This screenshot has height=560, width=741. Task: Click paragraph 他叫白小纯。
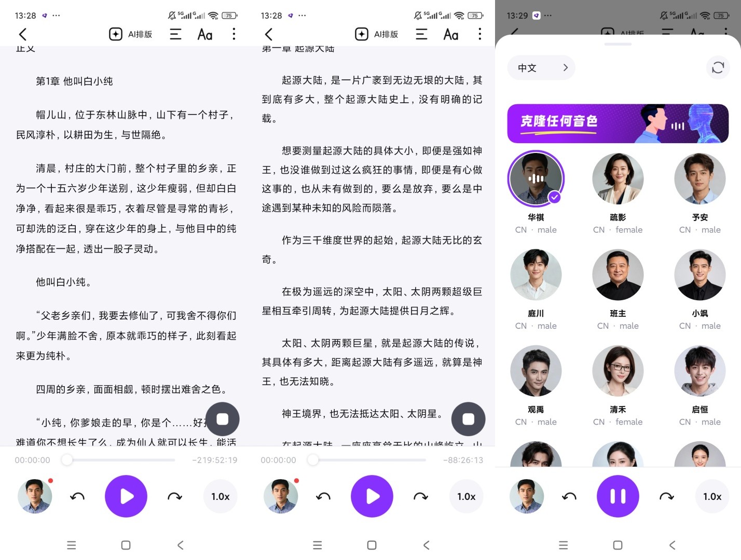point(64,282)
